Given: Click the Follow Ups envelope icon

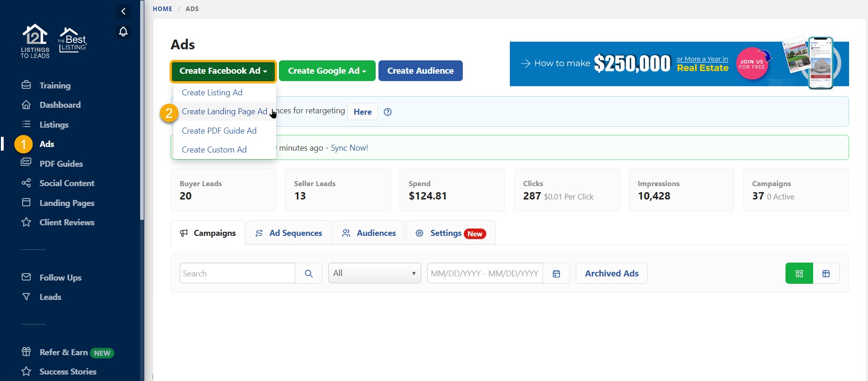Looking at the screenshot, I should click(26, 277).
